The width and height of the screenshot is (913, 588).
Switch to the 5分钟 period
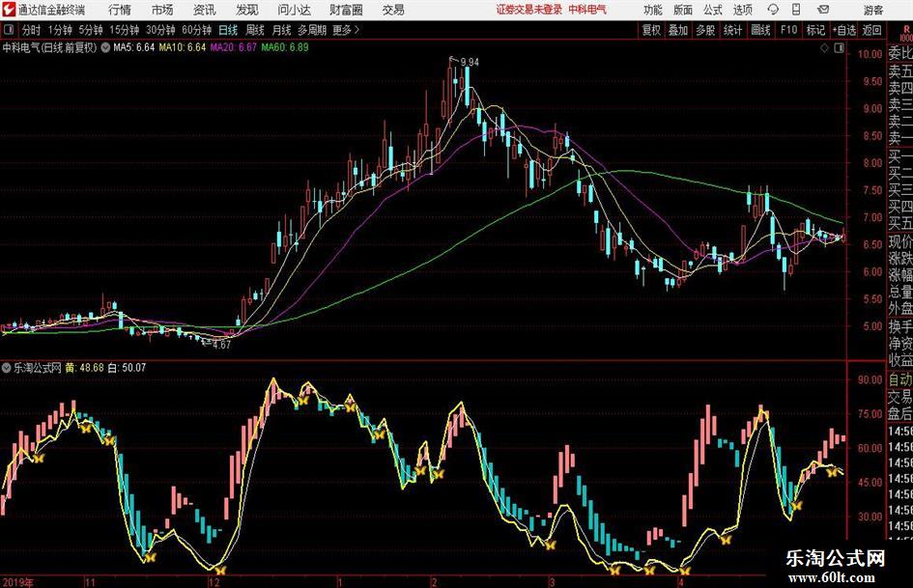pyautogui.click(x=90, y=30)
